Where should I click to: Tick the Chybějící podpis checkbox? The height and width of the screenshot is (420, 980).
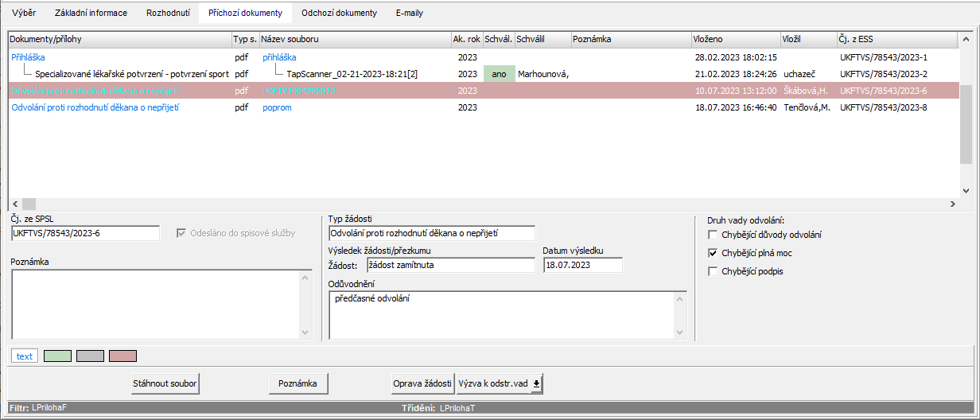pos(712,271)
